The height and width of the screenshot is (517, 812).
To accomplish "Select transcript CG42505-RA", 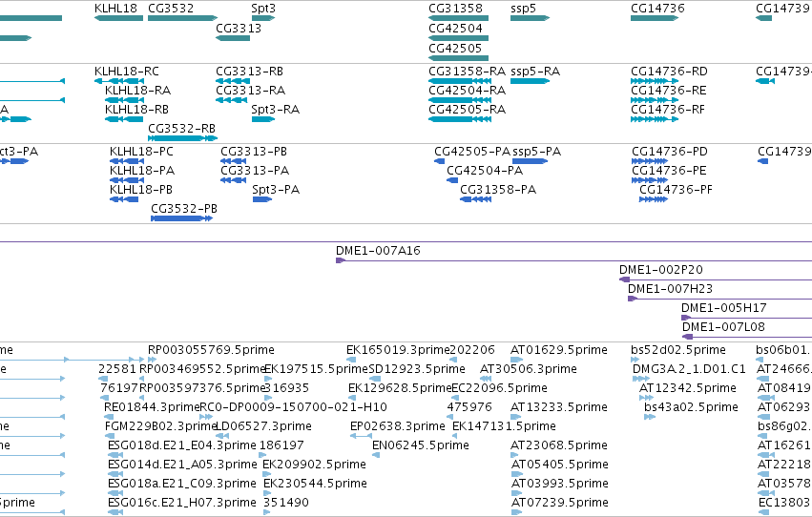I will click(x=460, y=119).
